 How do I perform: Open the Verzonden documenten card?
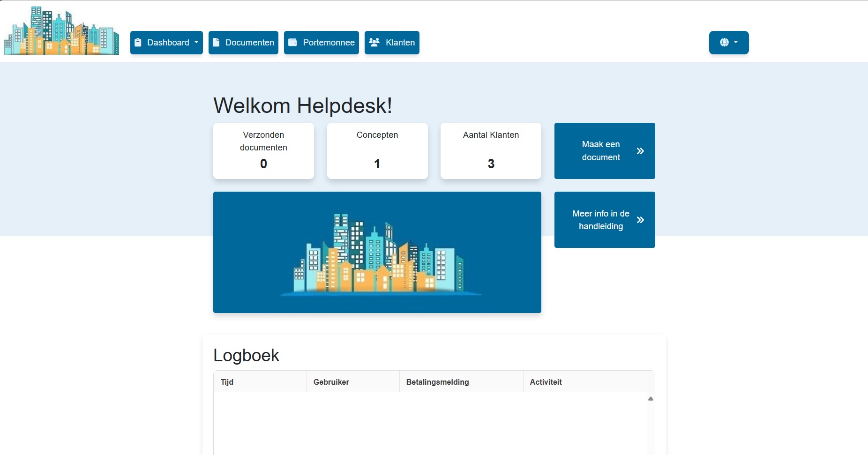pyautogui.click(x=263, y=151)
